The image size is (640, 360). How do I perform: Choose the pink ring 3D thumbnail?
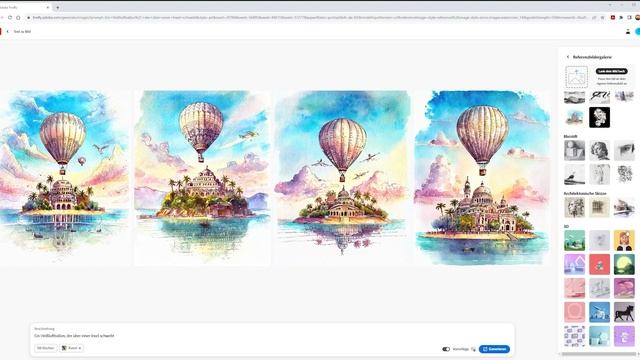tap(574, 312)
